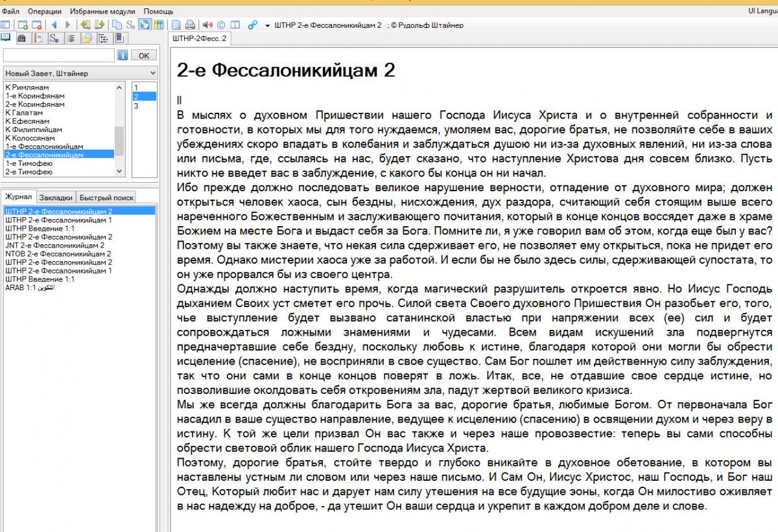Expand the small black arrow dropdown in toolbar
This screenshot has width=778, height=532.
(x=268, y=25)
